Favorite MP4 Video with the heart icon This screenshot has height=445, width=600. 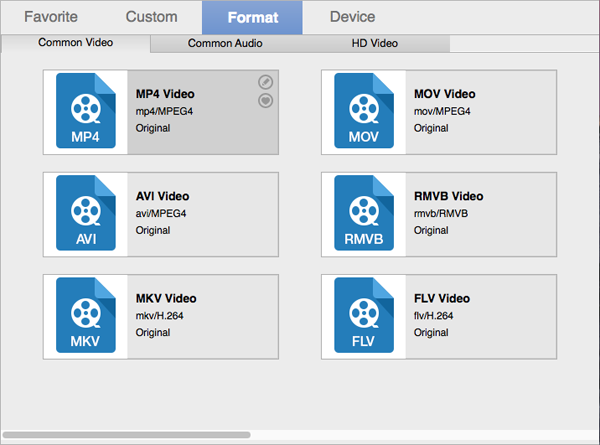pos(265,100)
